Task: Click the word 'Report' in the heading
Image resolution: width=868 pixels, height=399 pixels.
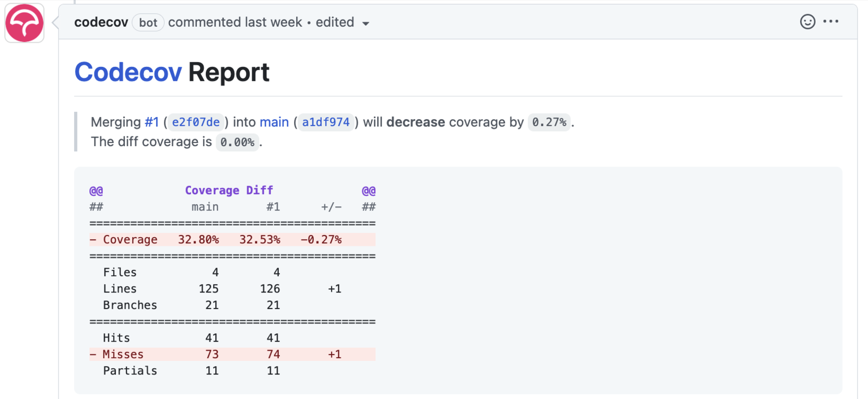Action: tap(229, 72)
